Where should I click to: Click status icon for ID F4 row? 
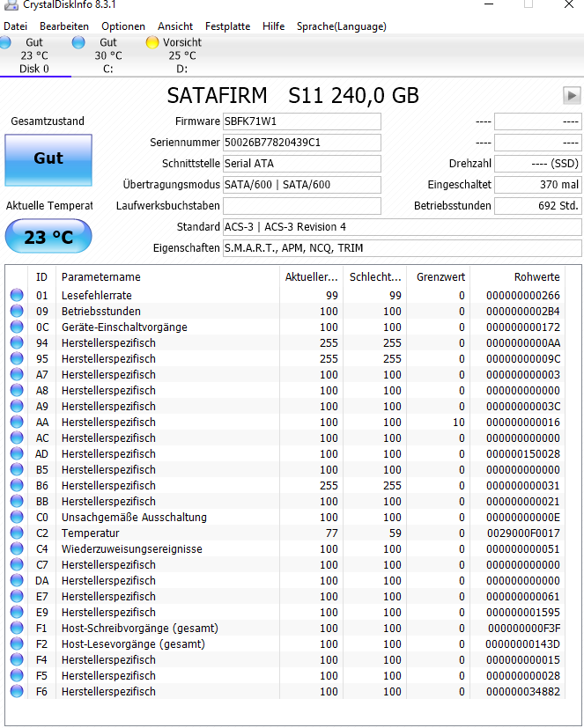coord(17,659)
